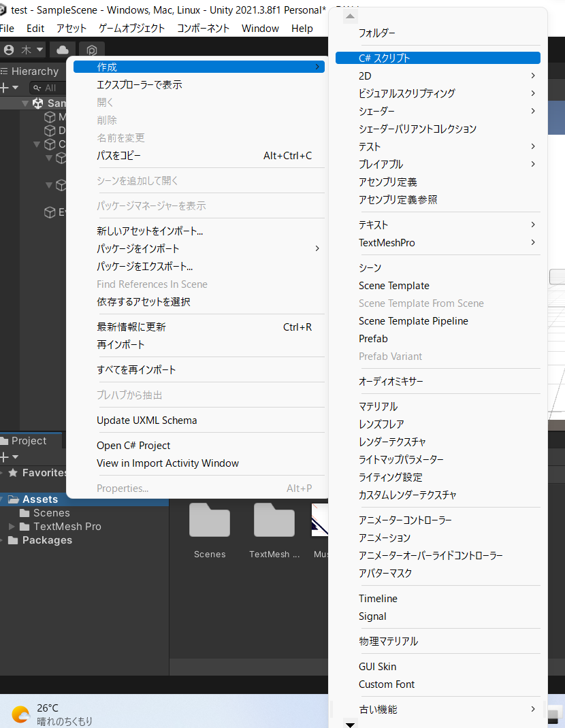Create a マテリアル asset

coord(438,406)
